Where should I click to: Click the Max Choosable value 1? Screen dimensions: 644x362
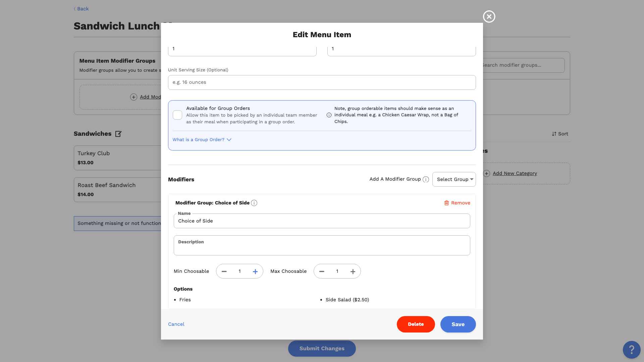(x=337, y=271)
